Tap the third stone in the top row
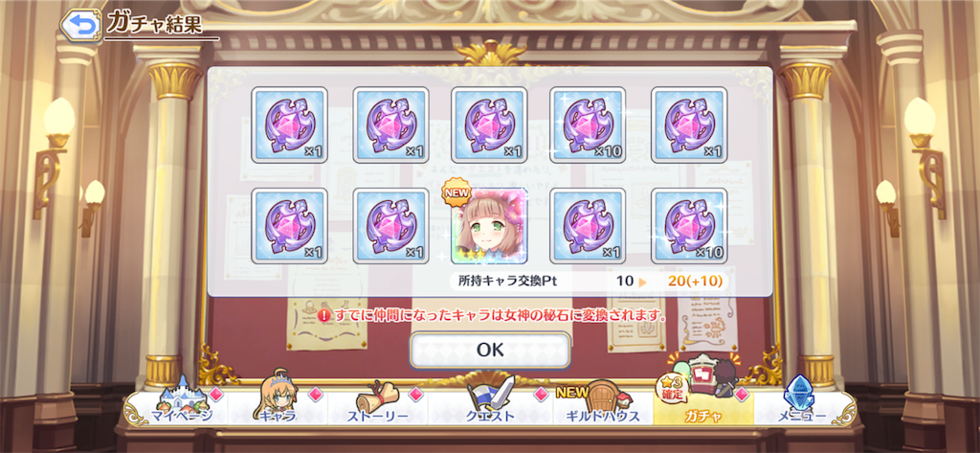980x453 pixels. 489,125
